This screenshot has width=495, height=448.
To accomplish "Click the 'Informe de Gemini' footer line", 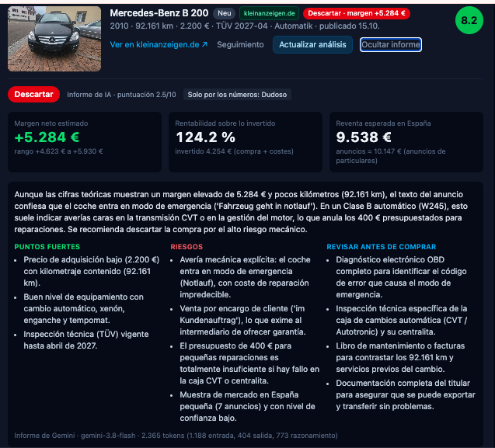I will point(176,436).
